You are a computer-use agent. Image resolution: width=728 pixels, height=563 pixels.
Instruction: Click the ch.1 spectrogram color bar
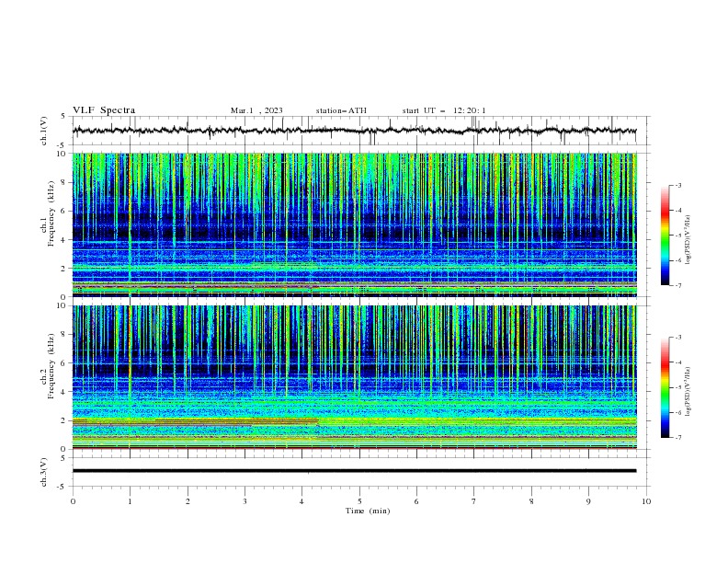coord(665,236)
